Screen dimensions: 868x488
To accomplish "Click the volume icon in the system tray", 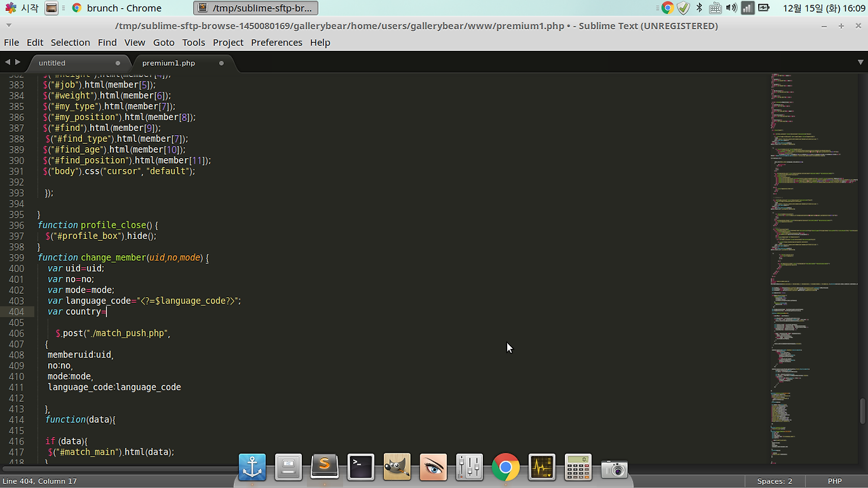I will [x=732, y=8].
